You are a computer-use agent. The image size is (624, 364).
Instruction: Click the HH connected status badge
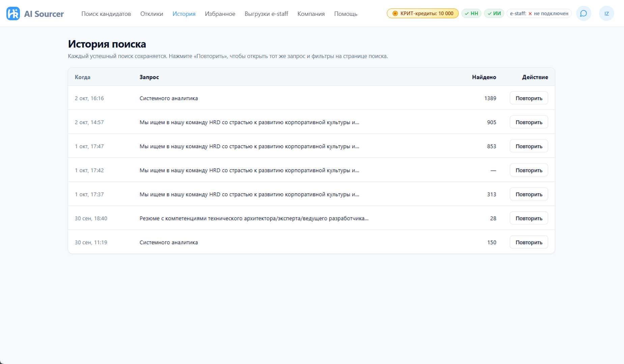[471, 13]
